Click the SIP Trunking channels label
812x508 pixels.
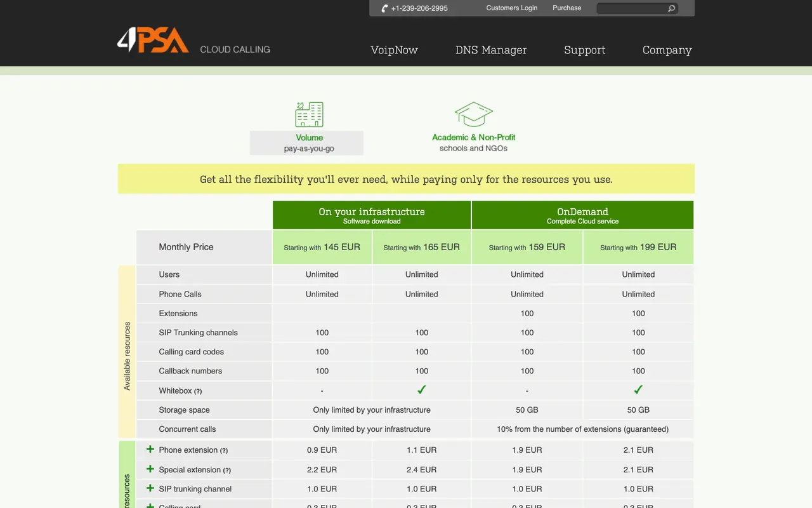(199, 333)
